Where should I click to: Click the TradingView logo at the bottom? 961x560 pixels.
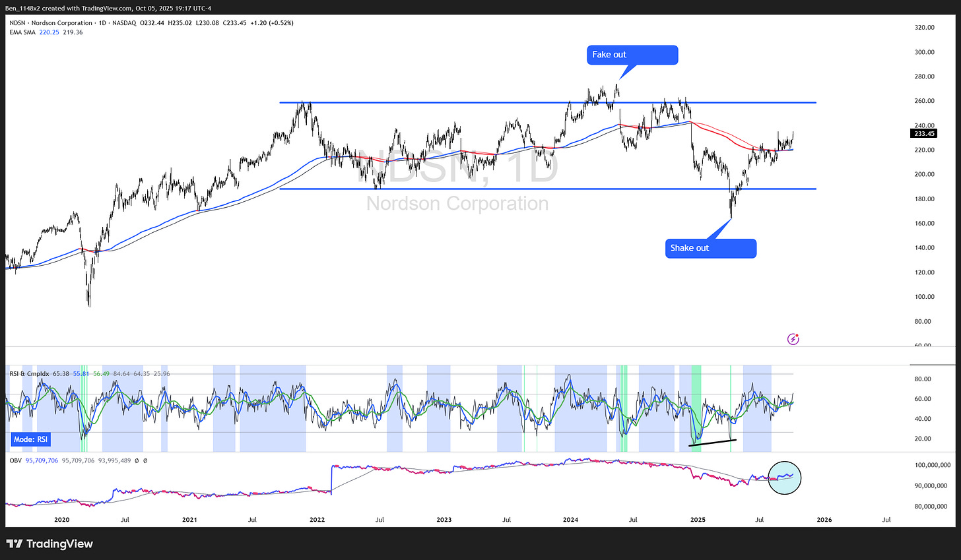pos(50,544)
